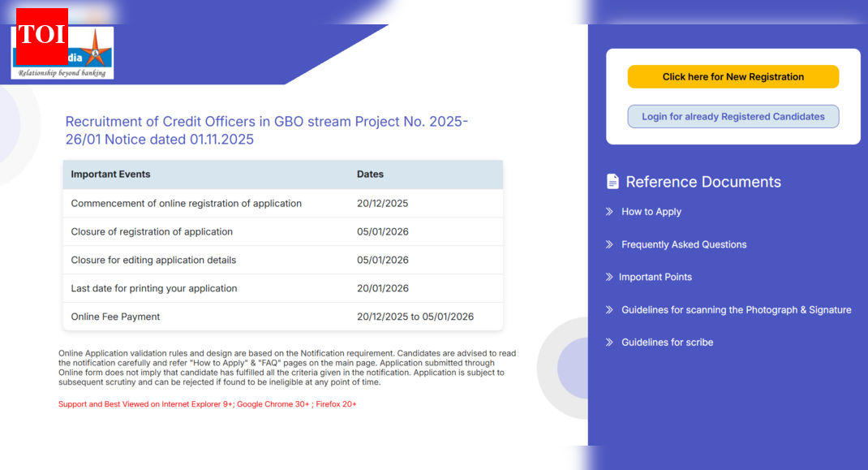Expand the chevron beside Important Points

pos(608,277)
